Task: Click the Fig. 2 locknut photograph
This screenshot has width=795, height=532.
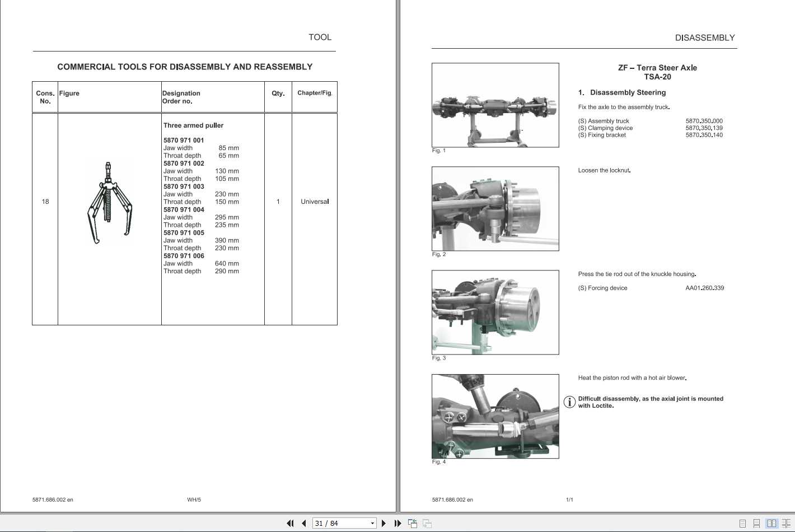Action: coord(495,208)
